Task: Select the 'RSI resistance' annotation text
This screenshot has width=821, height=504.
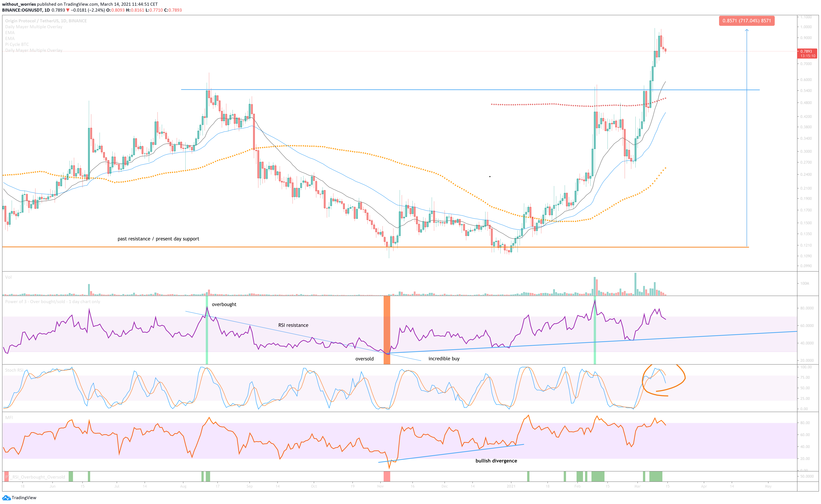Action: 293,325
